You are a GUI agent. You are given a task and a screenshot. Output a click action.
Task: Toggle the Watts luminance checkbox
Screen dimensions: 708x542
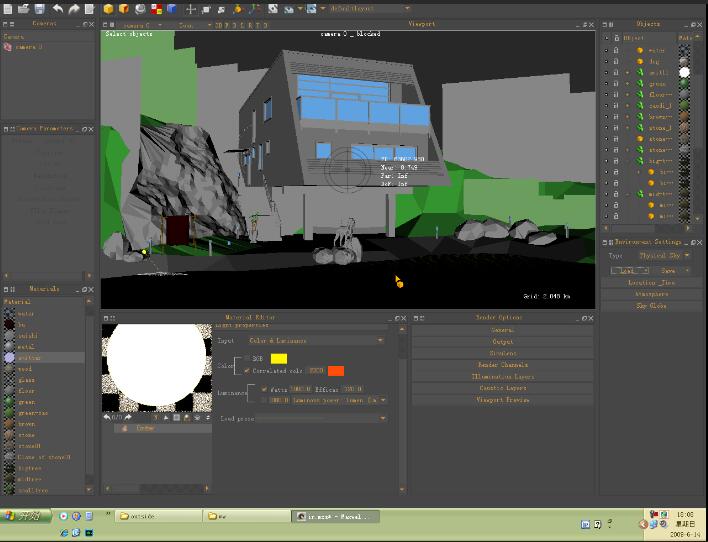click(x=264, y=389)
